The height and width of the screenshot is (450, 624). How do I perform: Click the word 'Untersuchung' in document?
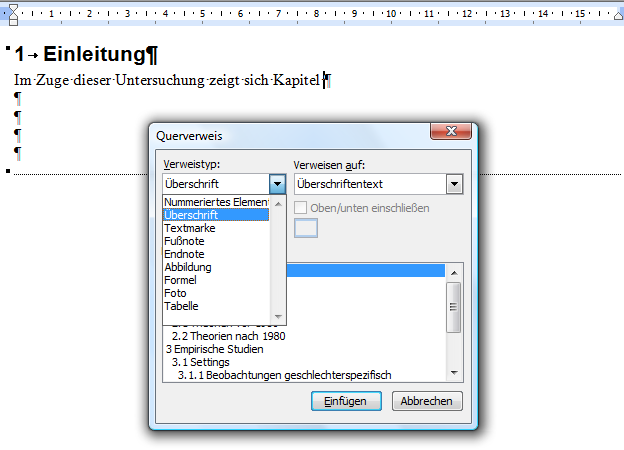160,80
